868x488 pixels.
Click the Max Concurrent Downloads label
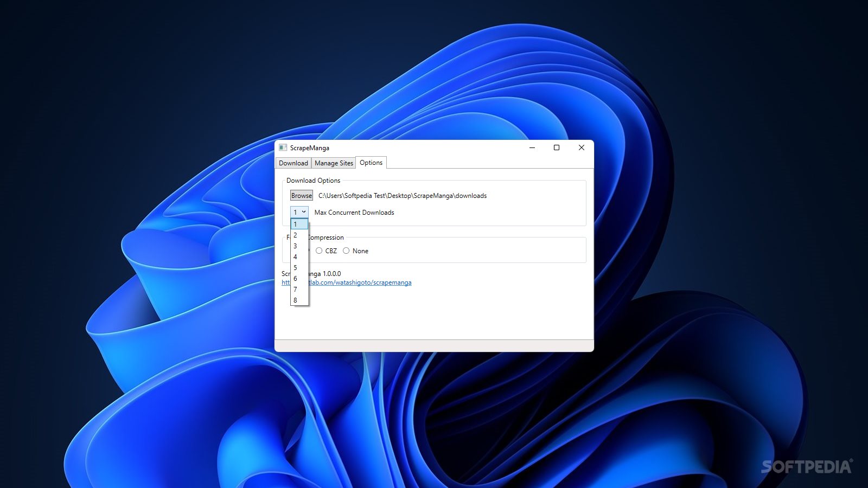[354, 213]
